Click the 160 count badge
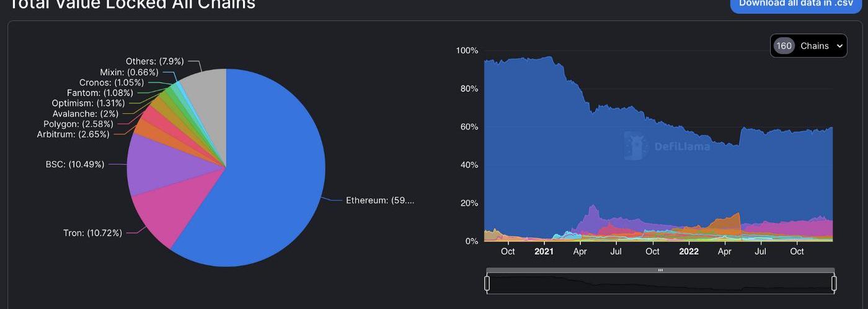Screen dimensions: 868x309 pos(784,46)
